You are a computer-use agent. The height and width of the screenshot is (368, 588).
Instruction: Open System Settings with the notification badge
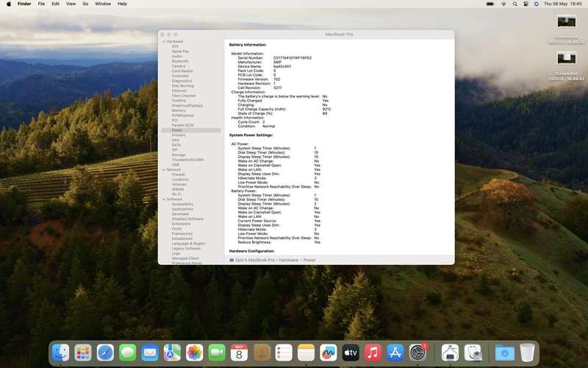pyautogui.click(x=417, y=353)
